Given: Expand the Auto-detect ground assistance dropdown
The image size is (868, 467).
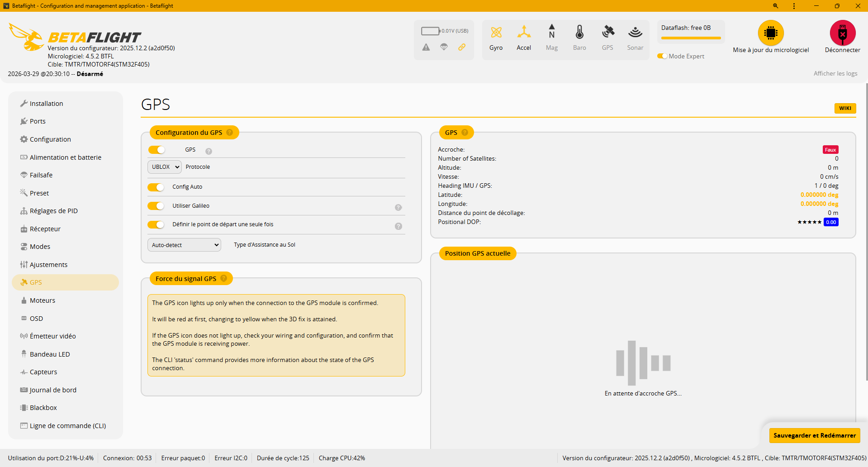Looking at the screenshot, I should [184, 245].
